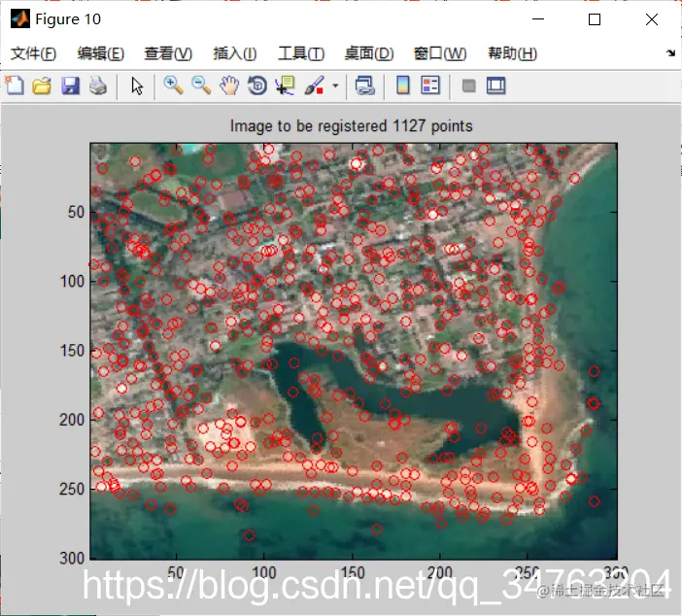682x616 pixels.
Task: Open the 文件(F) menu
Action: 33,53
